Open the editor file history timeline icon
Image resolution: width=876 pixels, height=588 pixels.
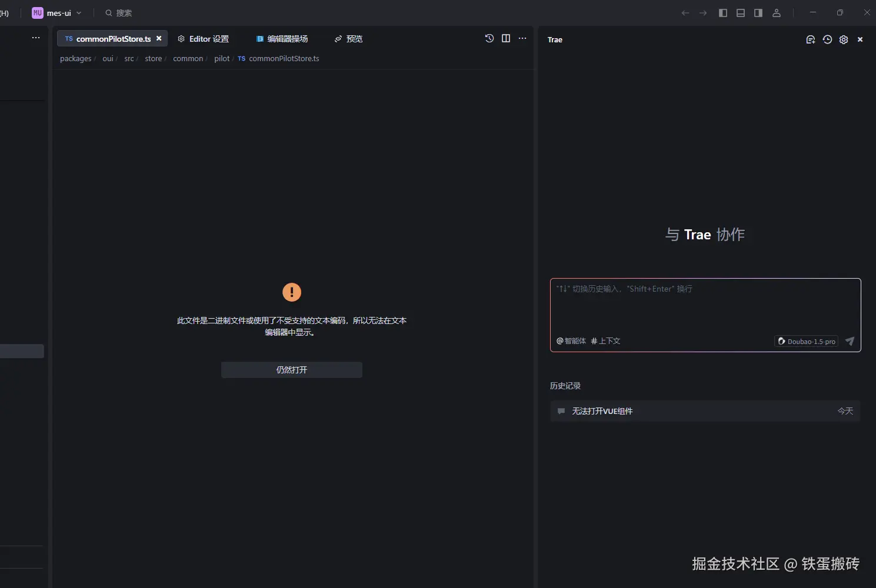(489, 38)
